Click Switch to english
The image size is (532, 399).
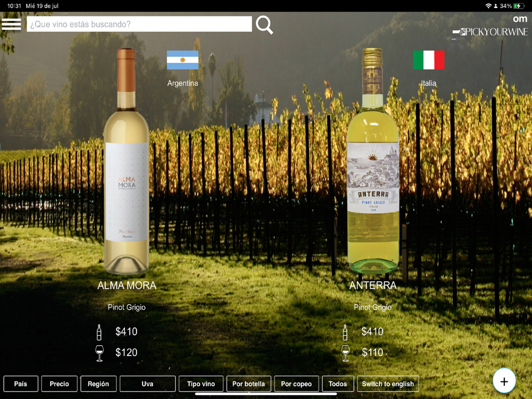pos(388,384)
